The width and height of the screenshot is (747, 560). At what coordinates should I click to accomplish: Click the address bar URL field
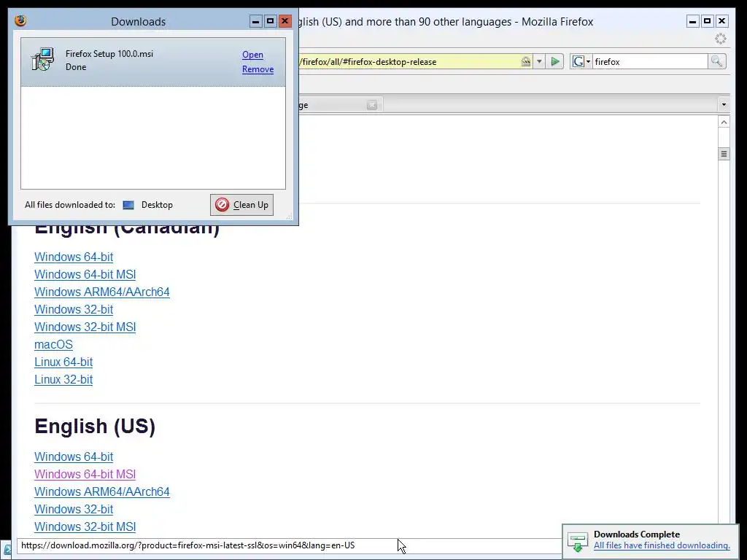coord(409,61)
